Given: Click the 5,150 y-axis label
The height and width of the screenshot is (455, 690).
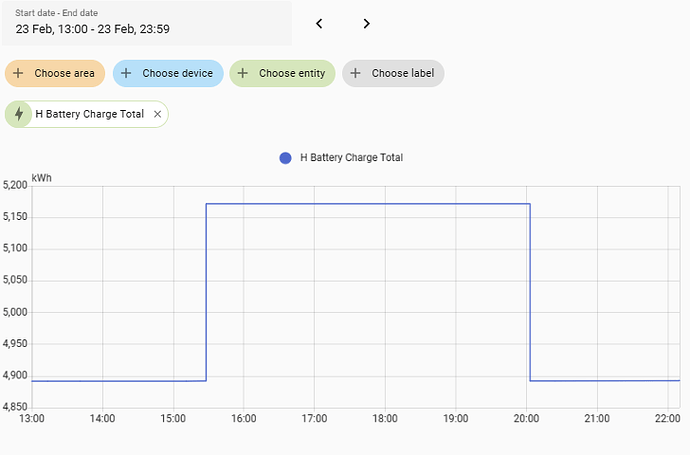Looking at the screenshot, I should [15, 217].
